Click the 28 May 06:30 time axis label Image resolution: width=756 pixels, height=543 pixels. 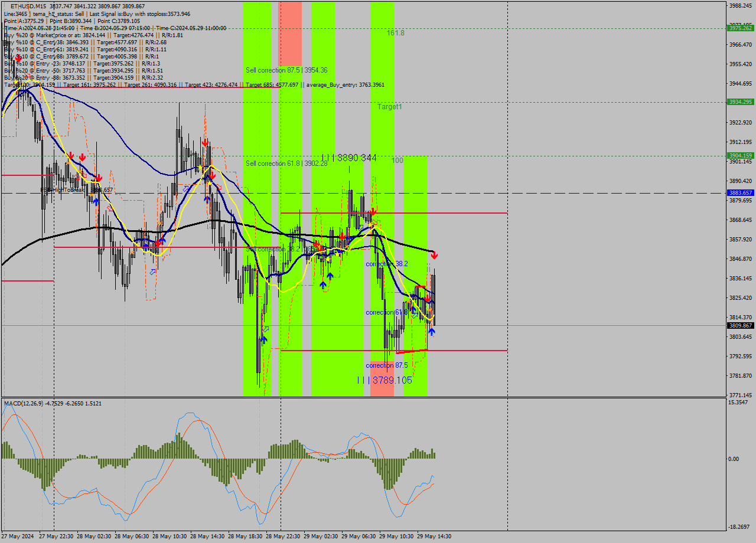132,537
